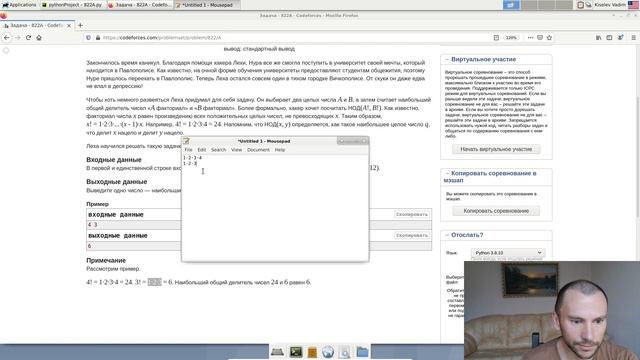Viewport: 640px width, 360px height.
Task: Click highlighted 1·2·3 in note formula
Action: [154, 282]
